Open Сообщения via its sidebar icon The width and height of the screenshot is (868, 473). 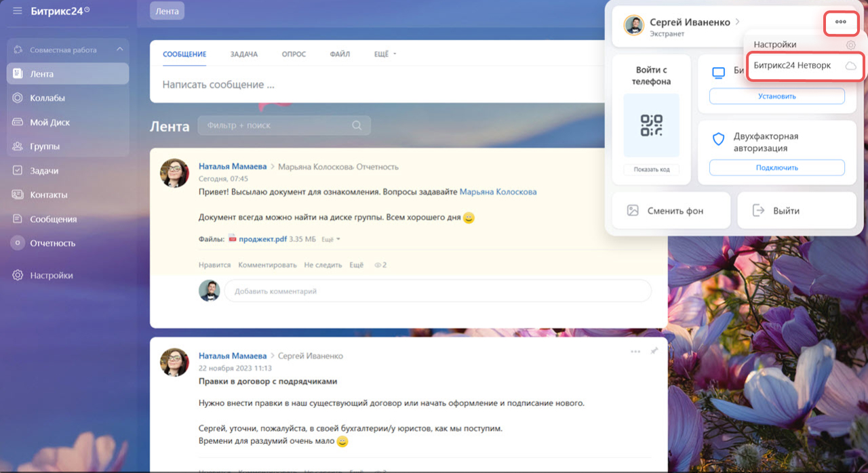[18, 219]
